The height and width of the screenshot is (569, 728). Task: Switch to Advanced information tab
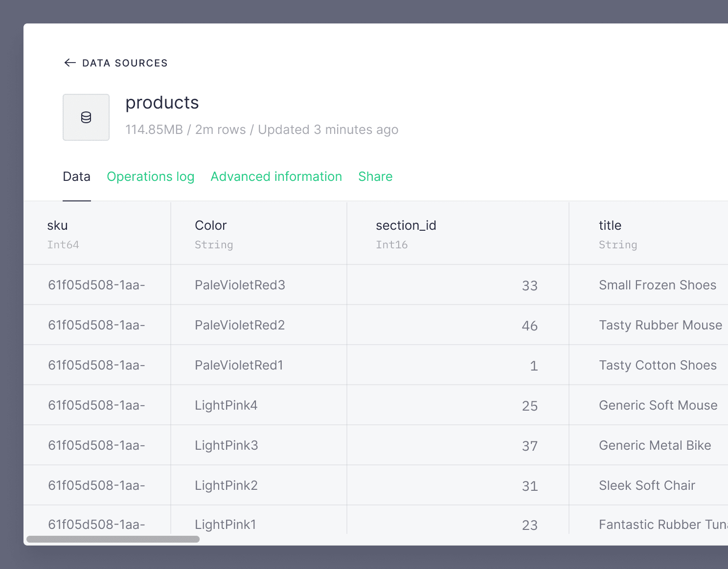coord(276,176)
